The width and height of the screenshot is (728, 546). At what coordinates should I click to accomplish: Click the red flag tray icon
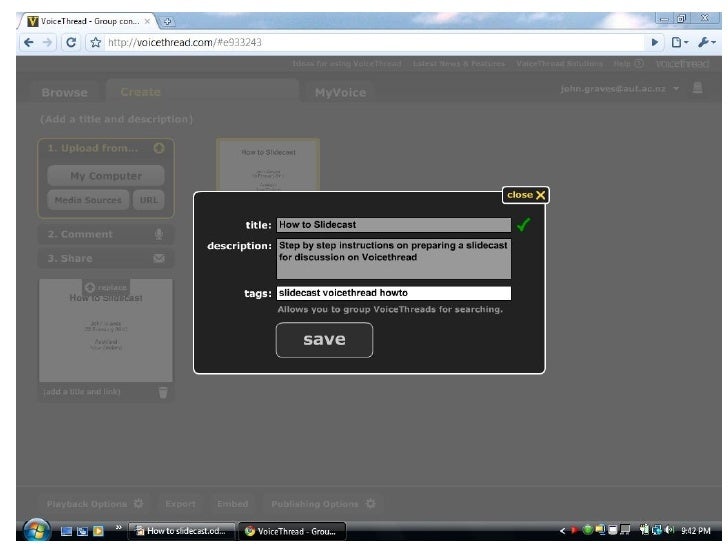(575, 530)
